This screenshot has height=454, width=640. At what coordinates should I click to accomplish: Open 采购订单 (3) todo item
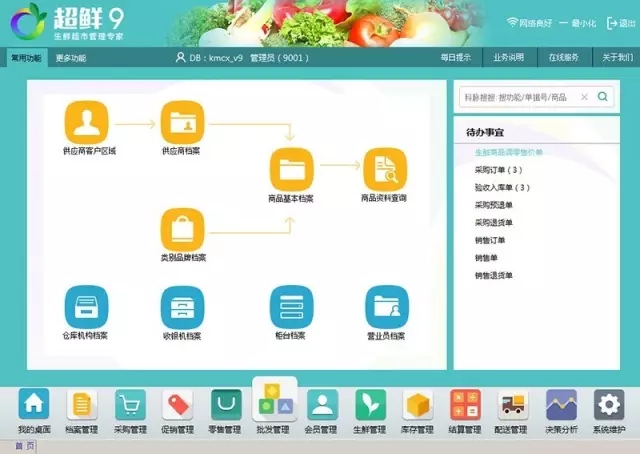(x=498, y=170)
